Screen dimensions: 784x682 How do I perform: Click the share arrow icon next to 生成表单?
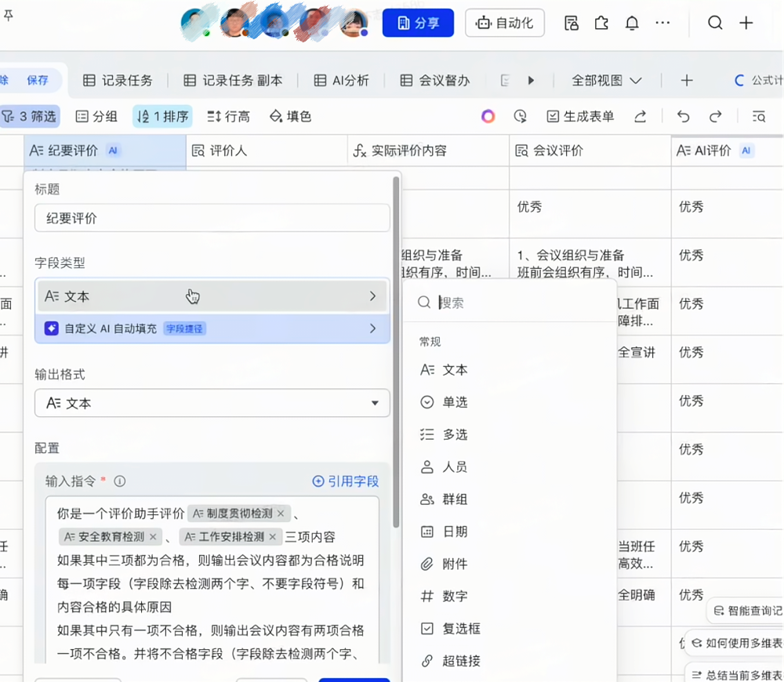(641, 115)
